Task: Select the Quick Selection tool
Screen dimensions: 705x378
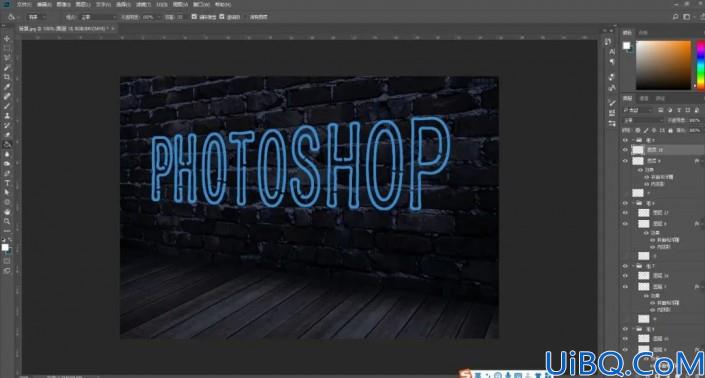Action: 7,68
